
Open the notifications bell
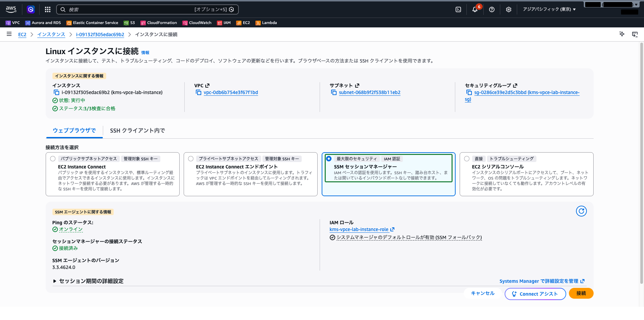point(475,9)
